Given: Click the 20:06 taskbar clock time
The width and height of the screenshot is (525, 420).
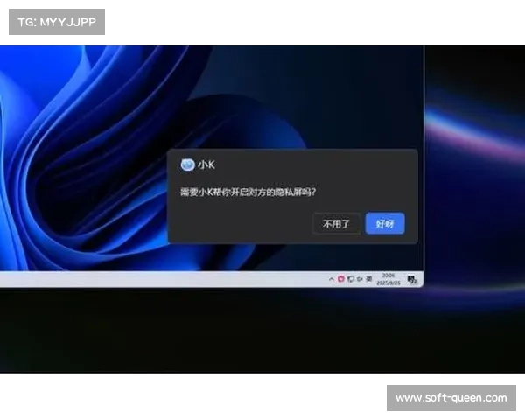Looking at the screenshot, I should pos(388,276).
